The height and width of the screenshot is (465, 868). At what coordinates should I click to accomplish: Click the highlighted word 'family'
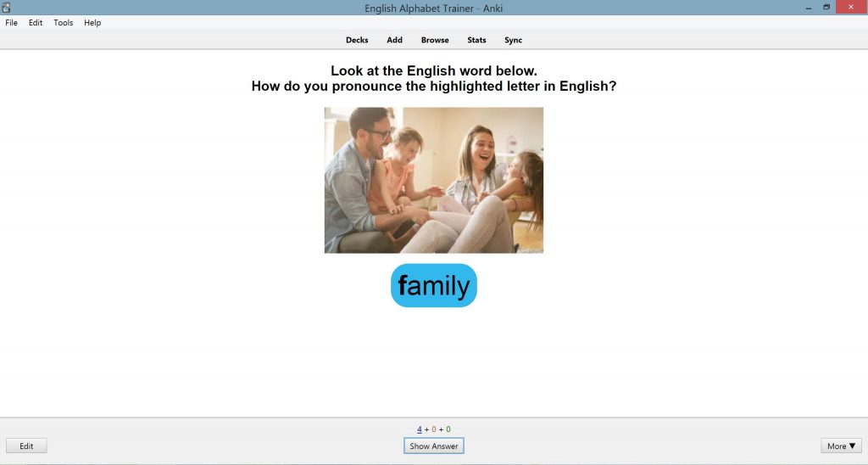(434, 285)
